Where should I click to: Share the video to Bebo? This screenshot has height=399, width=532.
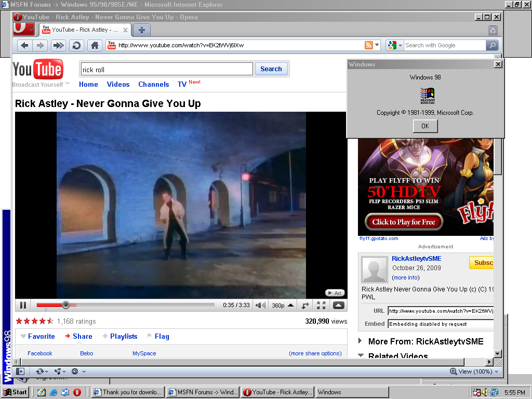click(x=87, y=353)
